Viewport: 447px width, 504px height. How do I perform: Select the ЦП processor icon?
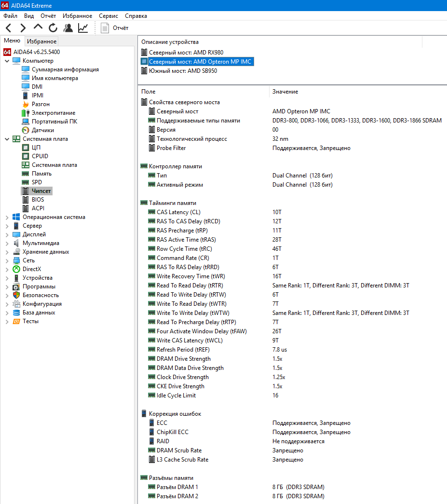(26, 148)
